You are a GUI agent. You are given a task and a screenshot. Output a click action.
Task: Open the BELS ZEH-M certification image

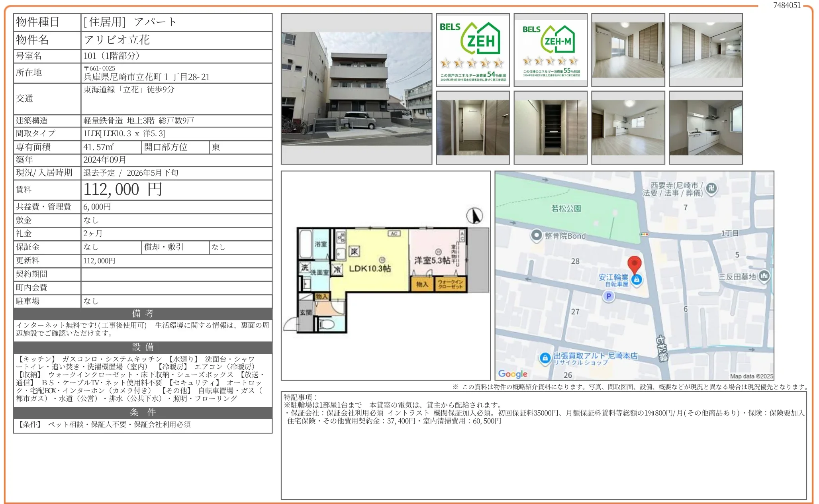click(551, 50)
